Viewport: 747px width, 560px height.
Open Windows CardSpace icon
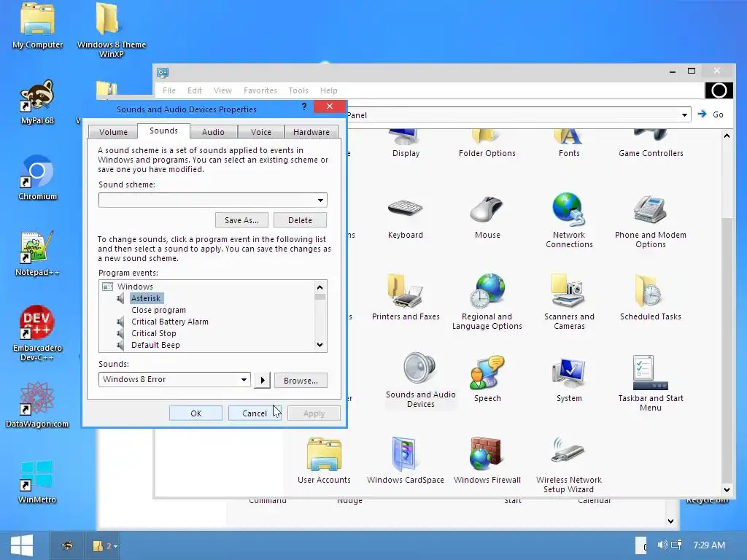[x=406, y=461]
